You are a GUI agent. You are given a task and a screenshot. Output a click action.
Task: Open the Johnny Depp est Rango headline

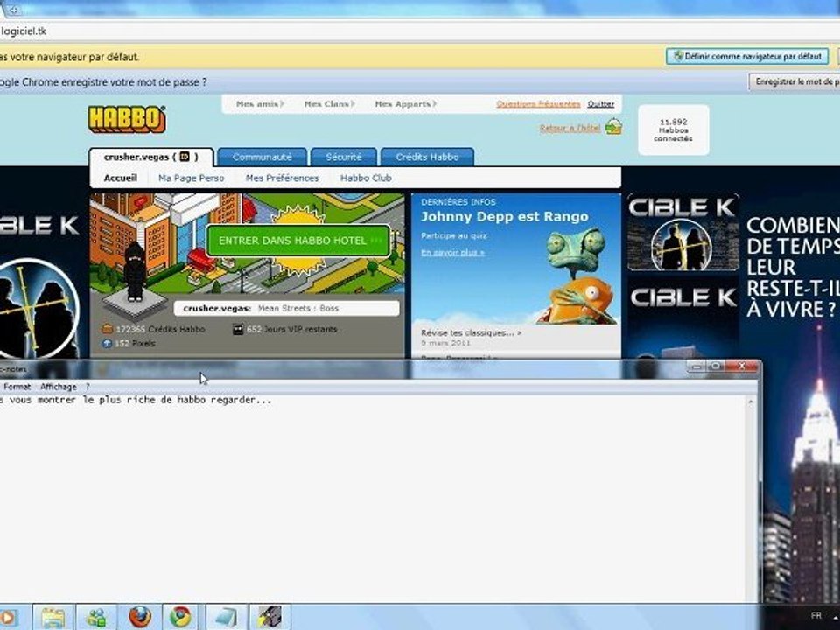coord(504,216)
